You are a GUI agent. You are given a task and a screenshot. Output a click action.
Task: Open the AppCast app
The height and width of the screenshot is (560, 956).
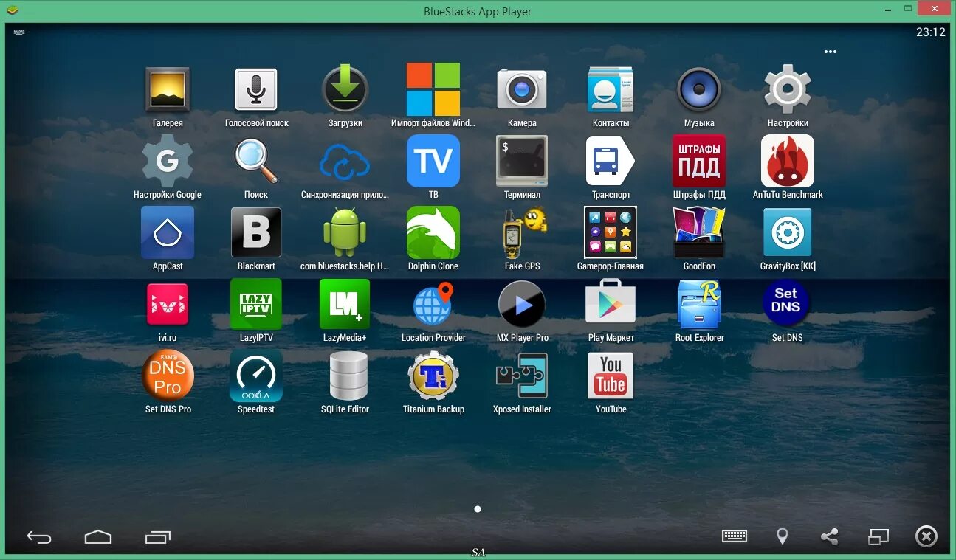(168, 232)
